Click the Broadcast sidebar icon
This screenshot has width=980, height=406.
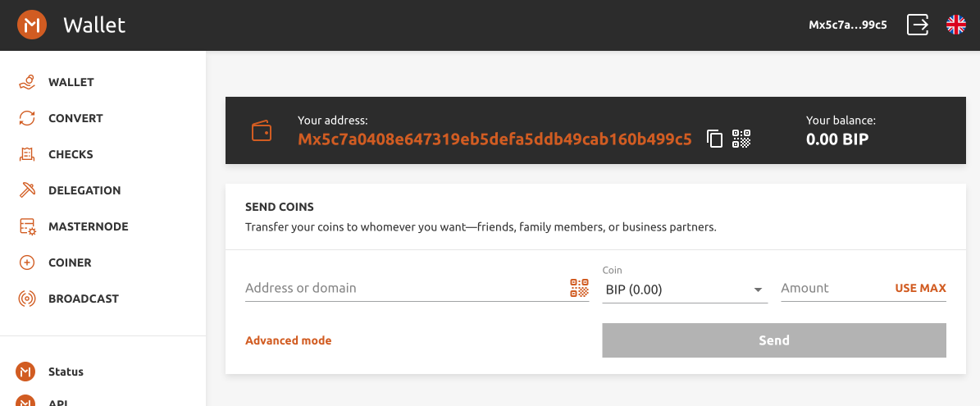coord(27,299)
